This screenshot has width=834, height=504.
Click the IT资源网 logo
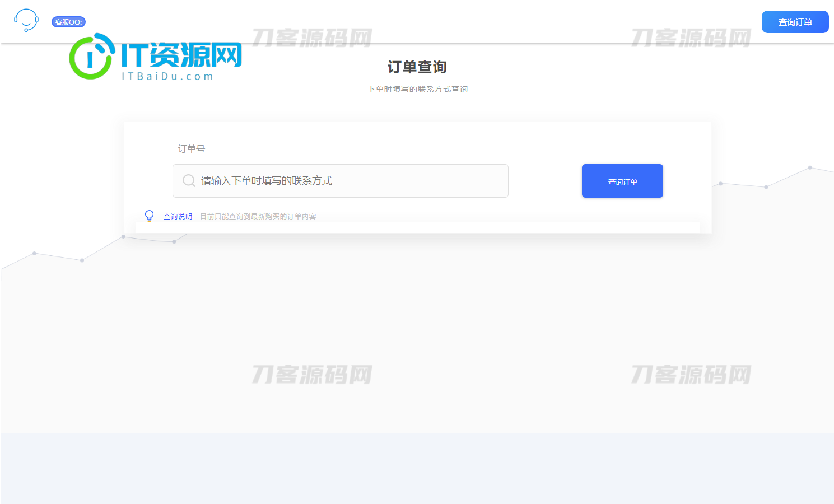(x=156, y=57)
